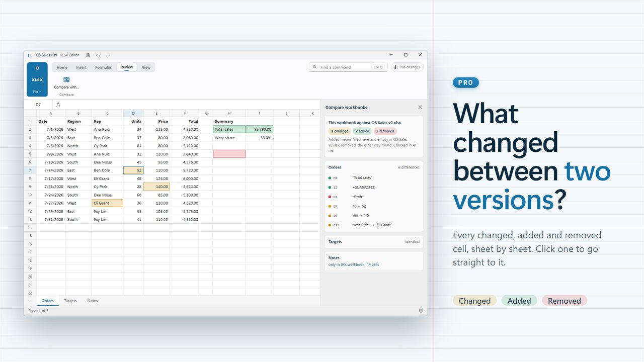Jump to difference H2 "Total sales"

(x=374, y=178)
